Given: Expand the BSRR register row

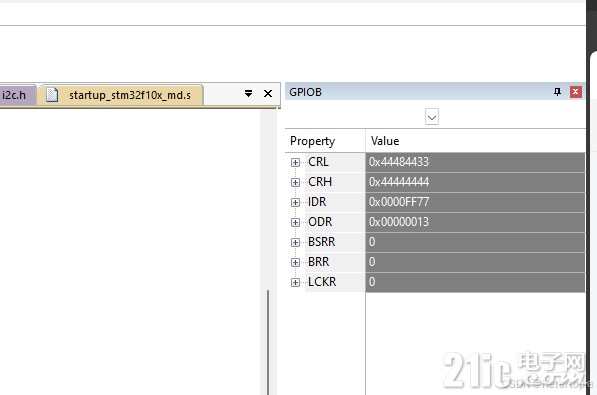Looking at the screenshot, I should (295, 242).
